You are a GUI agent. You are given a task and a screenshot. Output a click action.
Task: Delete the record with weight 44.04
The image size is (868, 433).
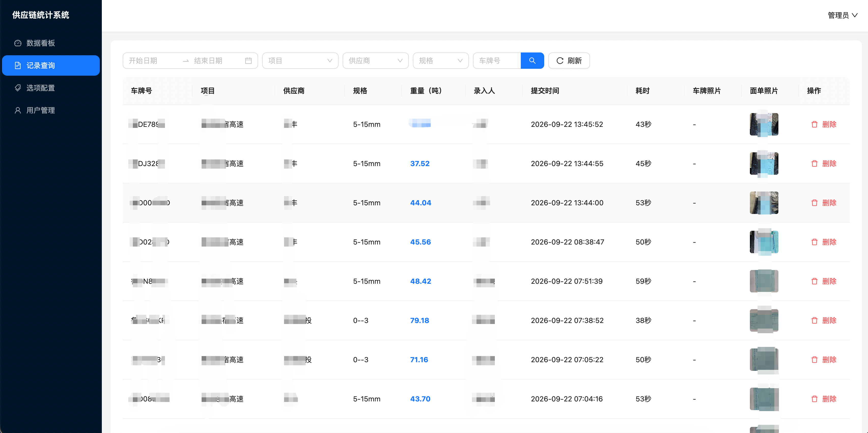[824, 203]
